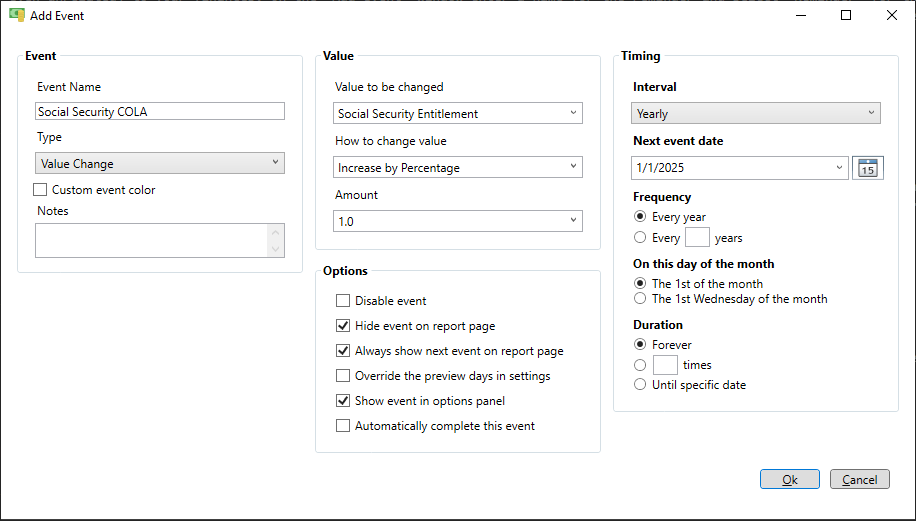Viewport: 916px width, 521px height.
Task: Expand the Interval dropdown set to Yearly
Action: [755, 113]
